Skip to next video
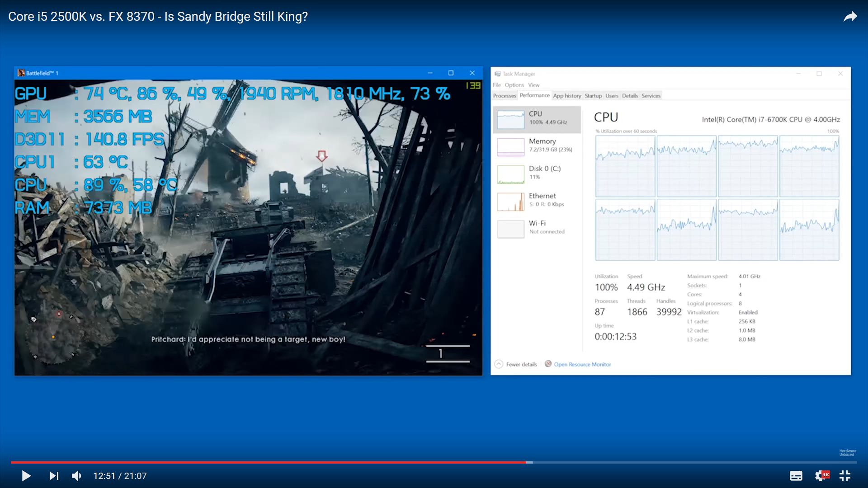868x488 pixels. (x=54, y=476)
